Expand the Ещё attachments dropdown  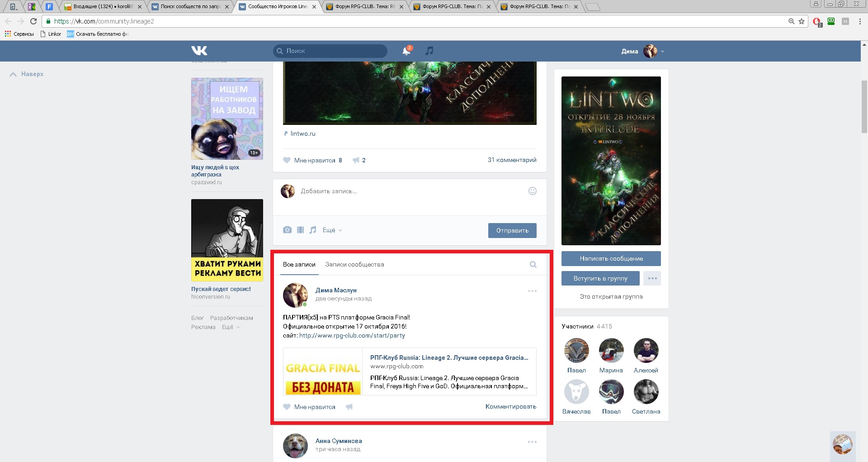(332, 230)
